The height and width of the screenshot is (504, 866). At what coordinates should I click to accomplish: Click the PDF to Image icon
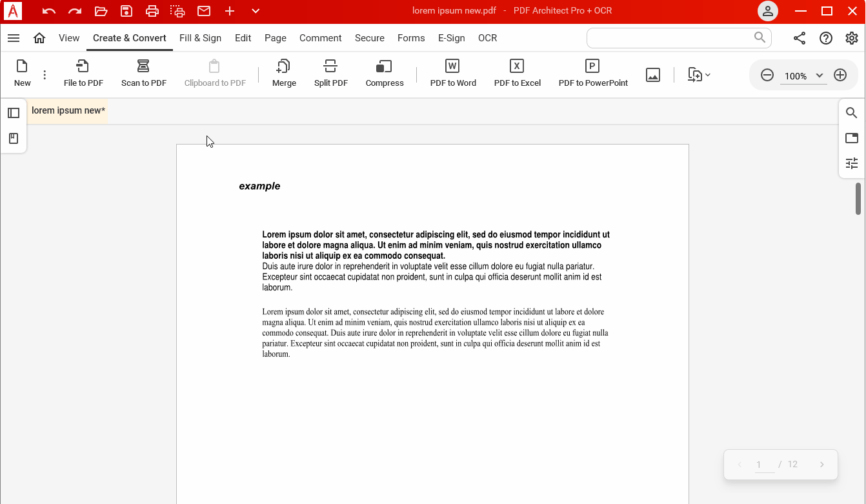(653, 75)
